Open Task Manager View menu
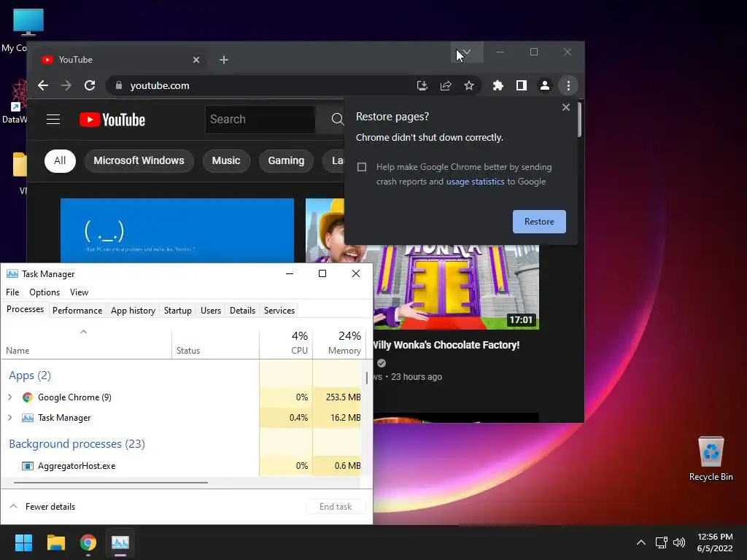 click(x=79, y=292)
